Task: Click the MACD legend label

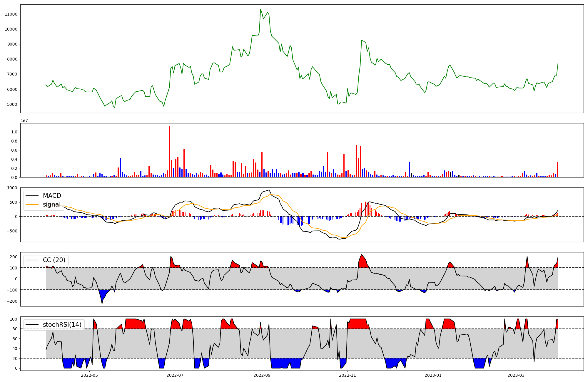Action: click(x=52, y=196)
